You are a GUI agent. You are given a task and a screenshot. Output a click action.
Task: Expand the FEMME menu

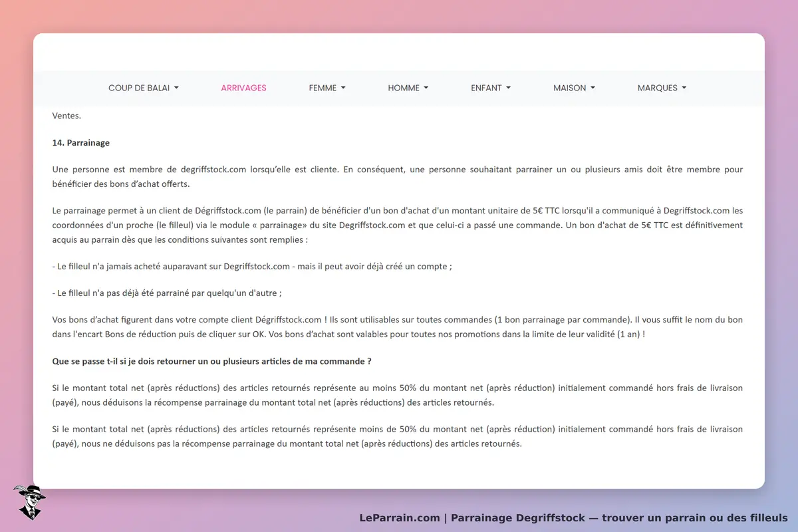327,88
